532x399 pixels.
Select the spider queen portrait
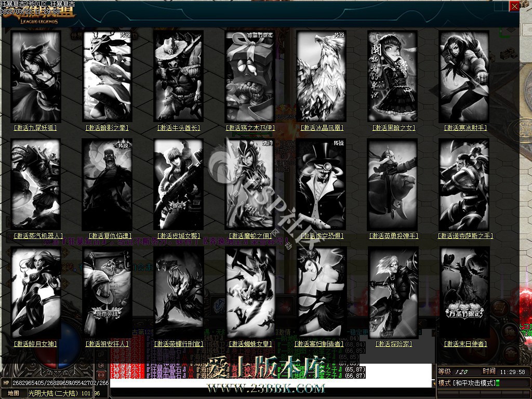pyautogui.click(x=250, y=292)
